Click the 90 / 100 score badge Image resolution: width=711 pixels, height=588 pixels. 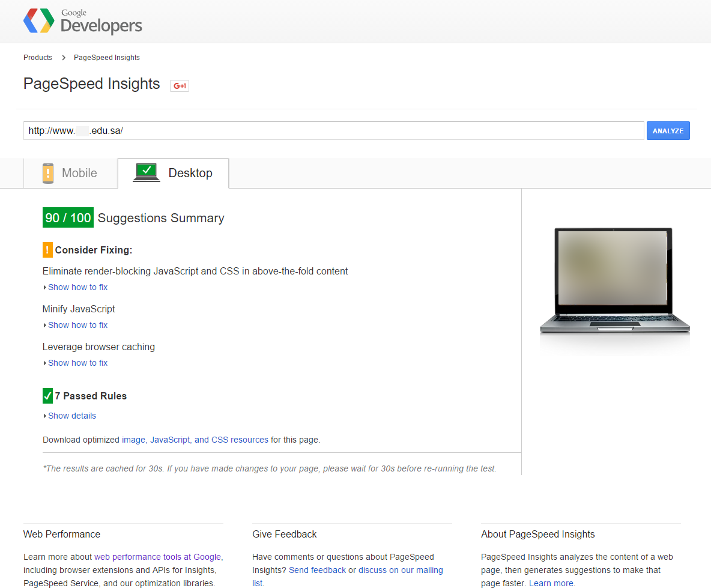(68, 217)
